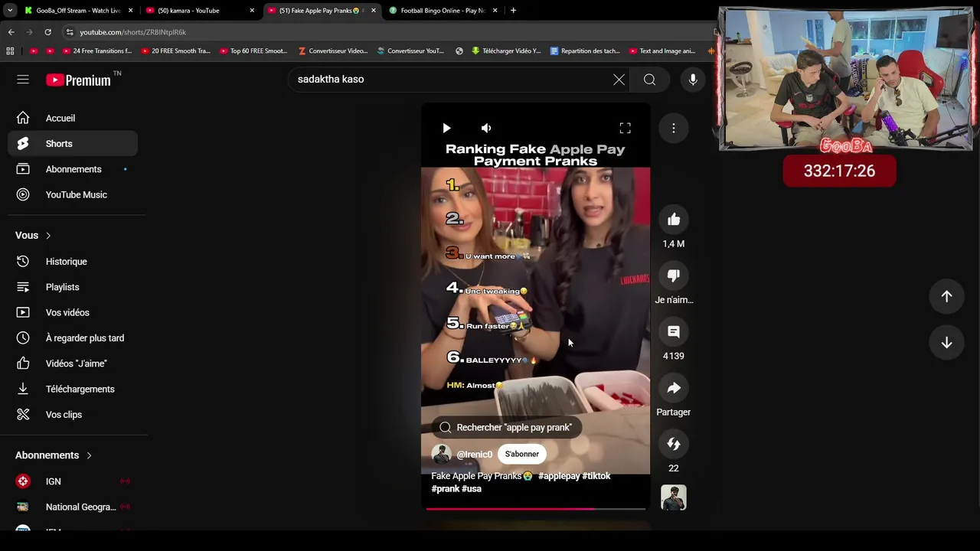Switch to GooBa_Off Stream browser tab

coord(77,11)
